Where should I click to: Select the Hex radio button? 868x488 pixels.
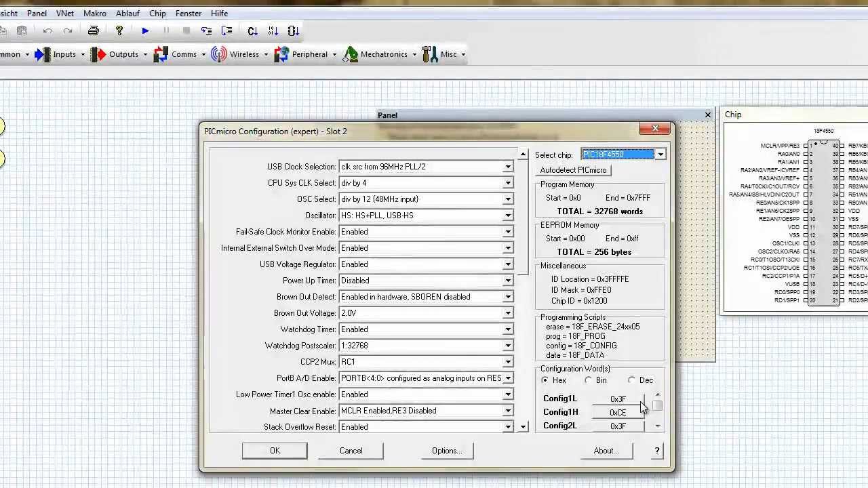tap(545, 380)
